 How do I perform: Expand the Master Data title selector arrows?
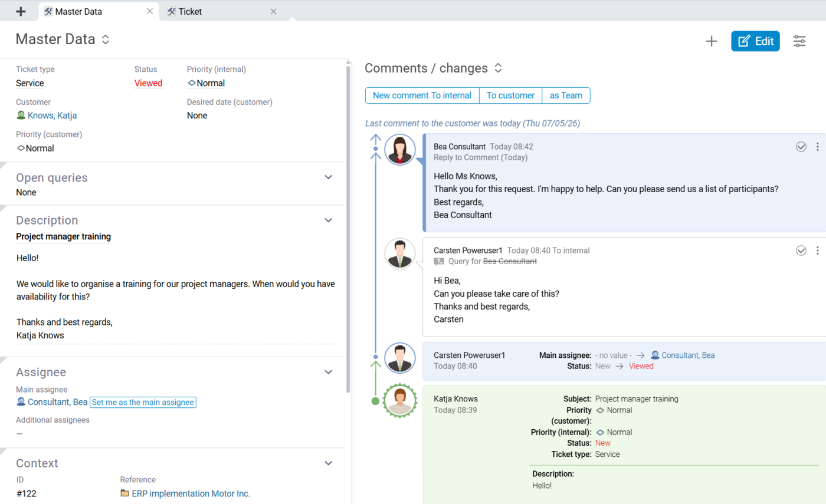click(x=106, y=39)
